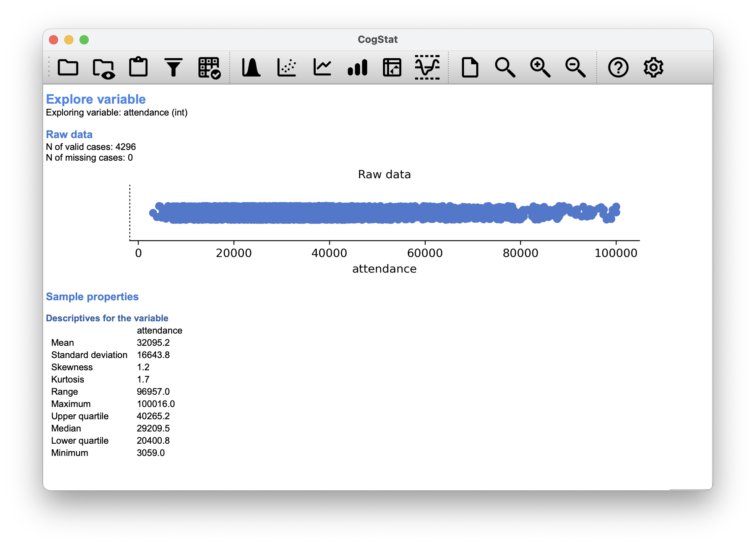Open the find/search tool

click(505, 67)
